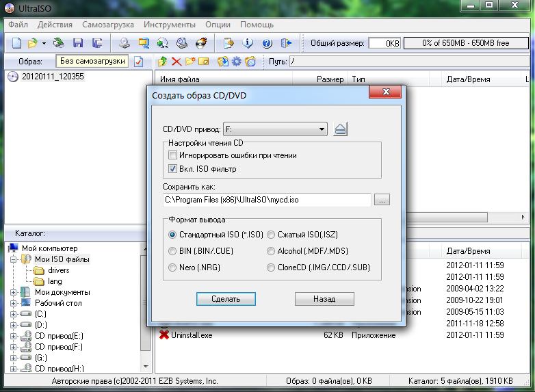Click the file list horizontal scrollbar right arrow
Viewport: 535px width, 392px height.
click(x=523, y=217)
